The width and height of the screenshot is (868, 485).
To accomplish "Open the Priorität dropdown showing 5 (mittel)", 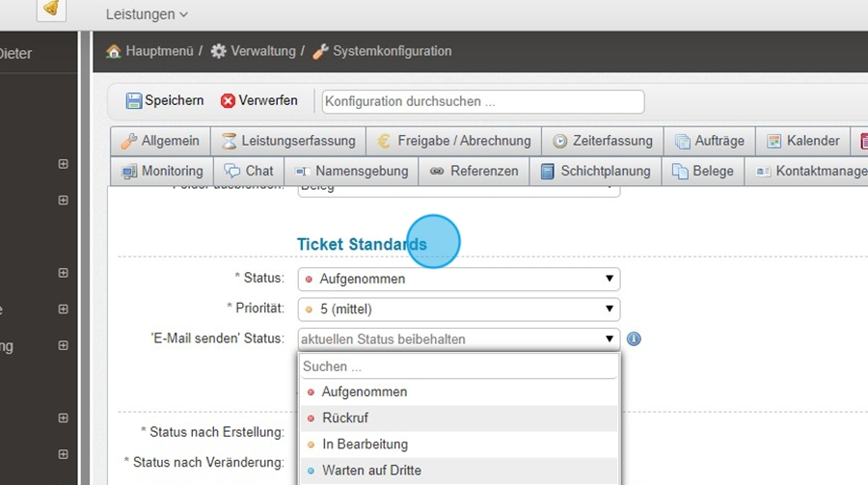I will (x=458, y=310).
